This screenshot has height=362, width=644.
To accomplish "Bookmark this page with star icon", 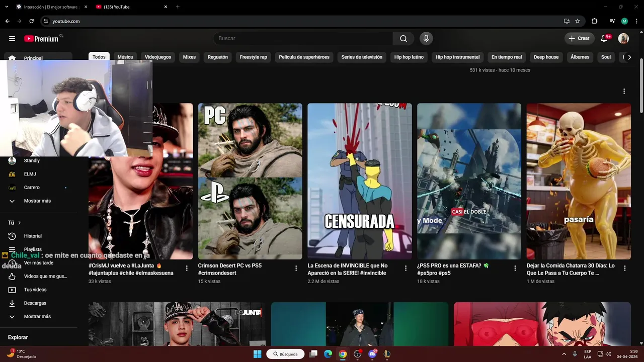I will (578, 21).
